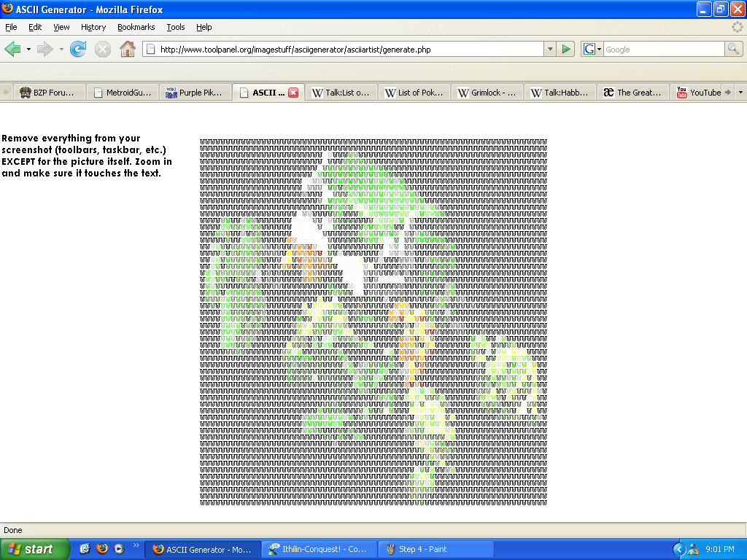Switch to the Grimlock tab
The width and height of the screenshot is (747, 560).
pyautogui.click(x=487, y=93)
